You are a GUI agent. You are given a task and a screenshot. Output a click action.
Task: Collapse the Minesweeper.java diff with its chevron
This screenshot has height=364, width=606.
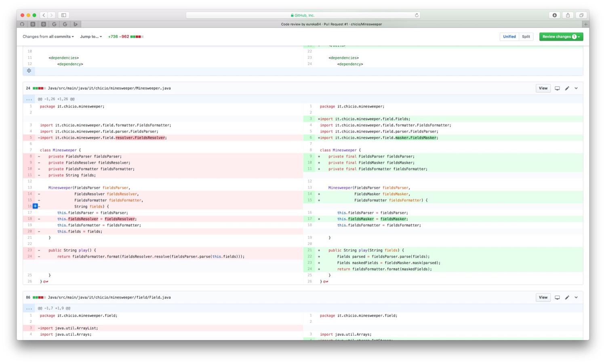pos(576,88)
